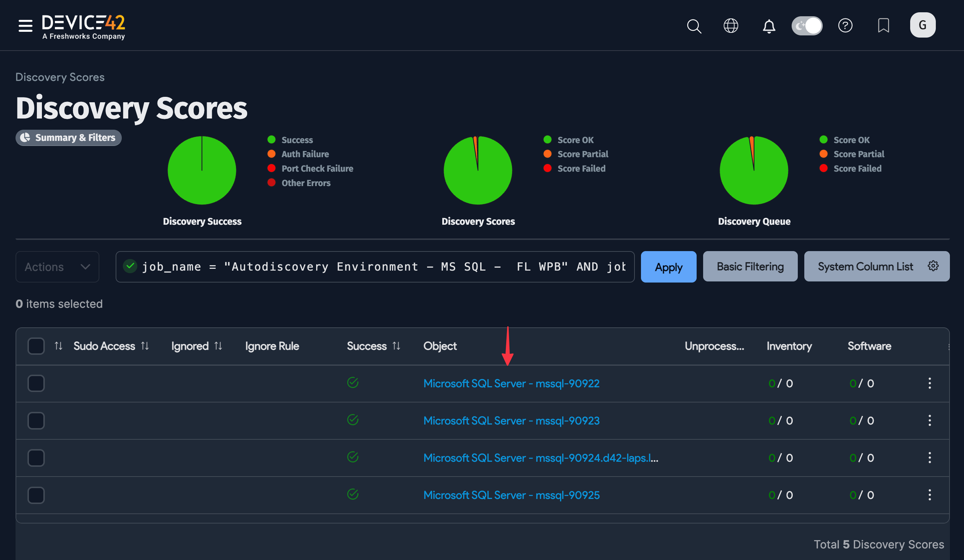Open Microsoft SQL Server - mssql-90924 link

[540, 457]
